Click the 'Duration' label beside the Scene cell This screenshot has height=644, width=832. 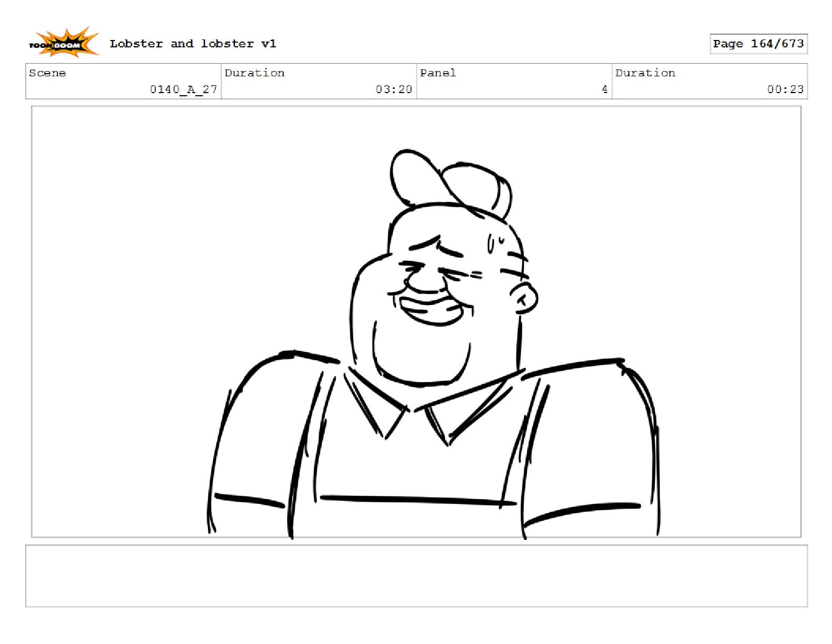(255, 73)
